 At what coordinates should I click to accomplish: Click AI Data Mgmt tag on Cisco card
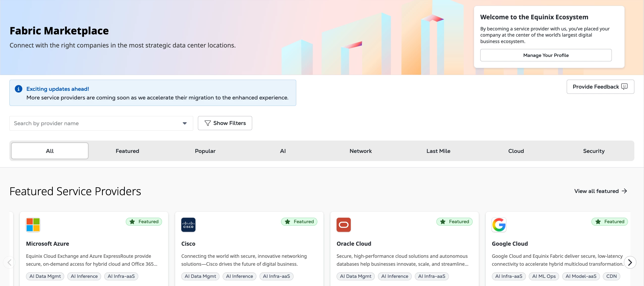click(200, 276)
